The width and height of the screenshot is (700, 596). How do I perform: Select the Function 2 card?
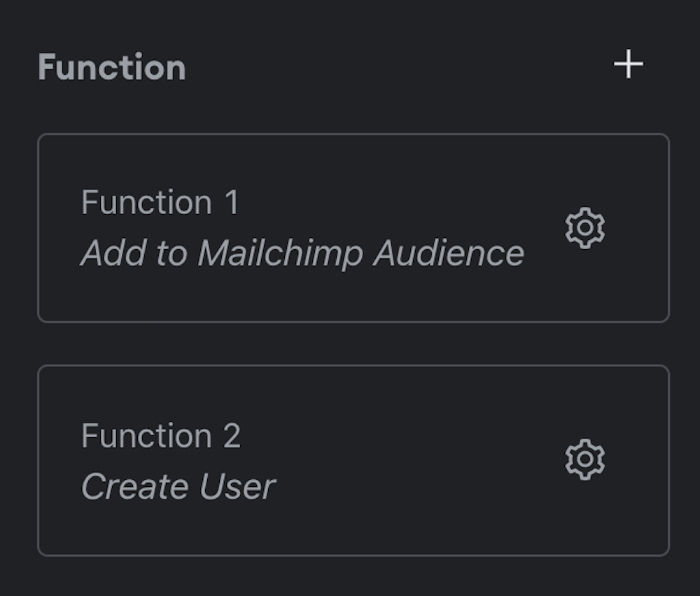click(x=353, y=460)
